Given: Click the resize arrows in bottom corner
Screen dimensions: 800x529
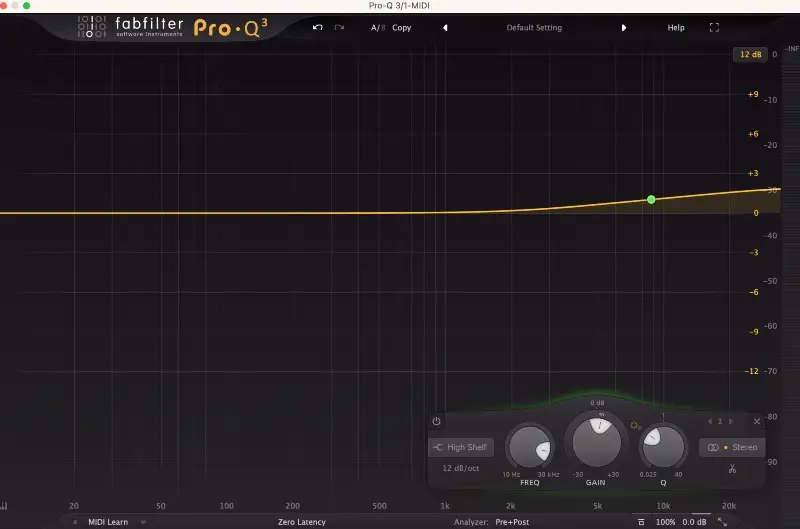Looking at the screenshot, I should point(722,522).
